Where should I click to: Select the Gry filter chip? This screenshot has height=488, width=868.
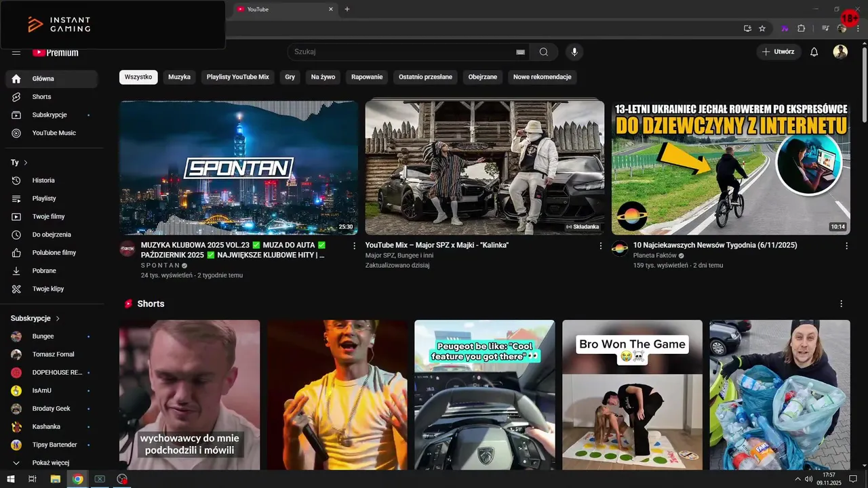click(290, 77)
